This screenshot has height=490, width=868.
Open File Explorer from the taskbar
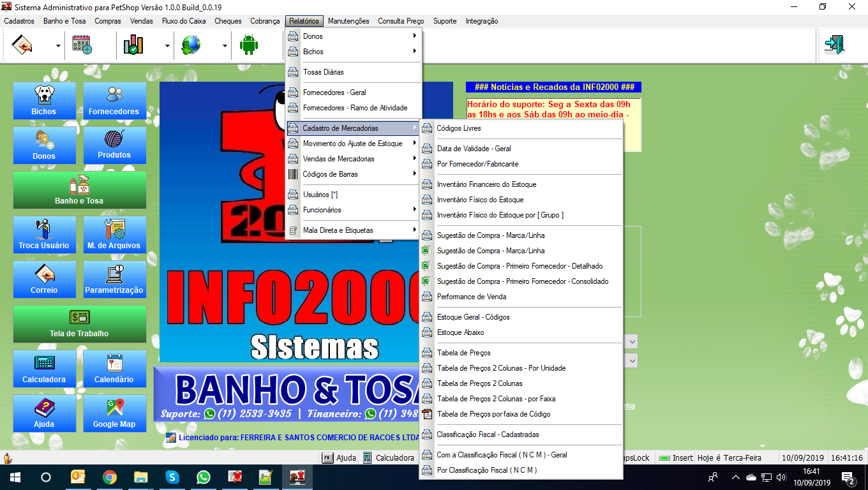[x=140, y=477]
